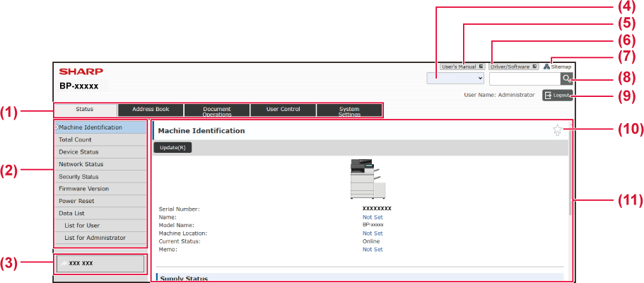Click the Update(R) button

point(172,148)
